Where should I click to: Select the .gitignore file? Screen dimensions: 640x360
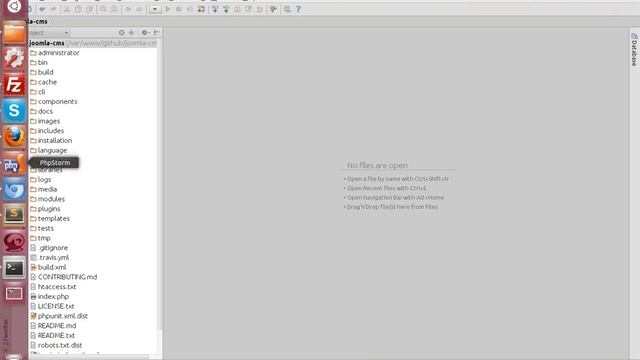(49, 248)
